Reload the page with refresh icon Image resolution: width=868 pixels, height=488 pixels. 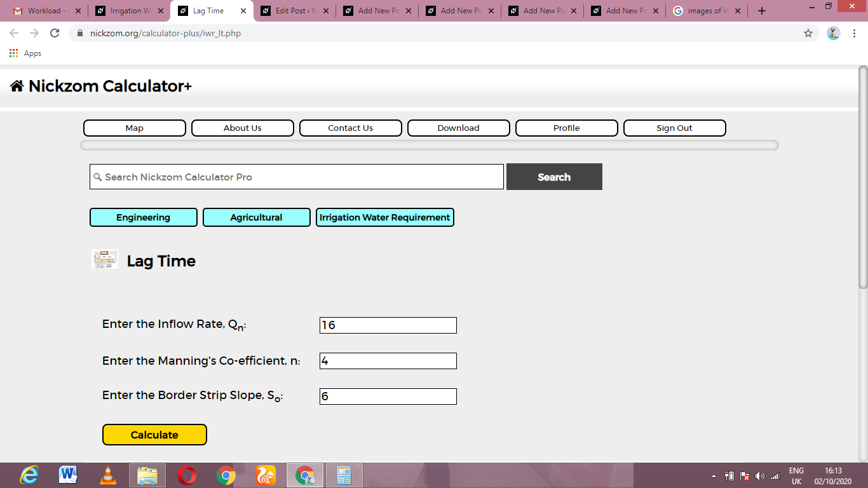click(x=55, y=33)
